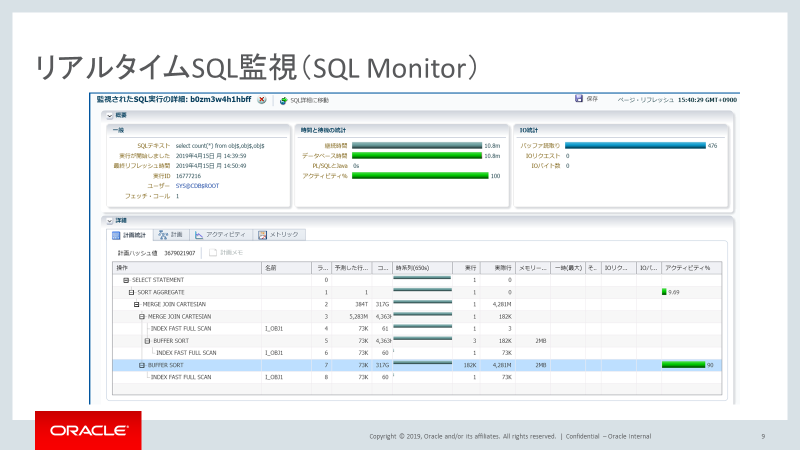Image resolution: width=800 pixels, height=450 pixels.
Task: Click the start time 2019年4月15日 月 14:39:59
Action: pos(211,156)
